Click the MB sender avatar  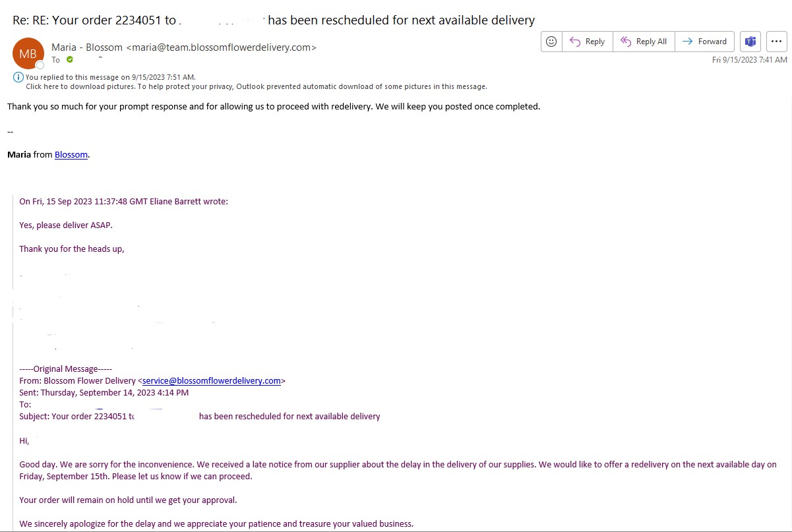28,54
